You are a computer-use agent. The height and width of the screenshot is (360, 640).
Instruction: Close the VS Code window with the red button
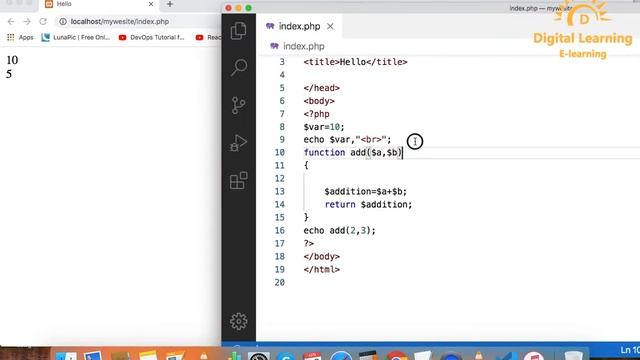(229, 8)
